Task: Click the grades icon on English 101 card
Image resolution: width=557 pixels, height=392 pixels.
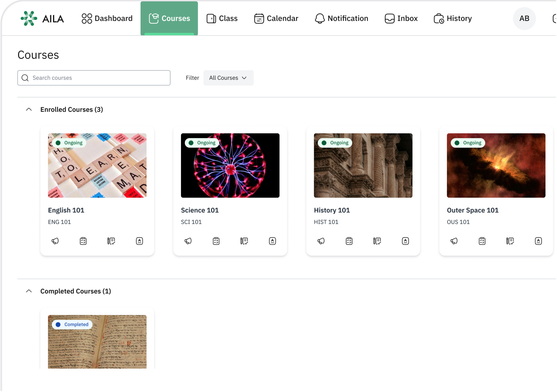Action: click(x=139, y=241)
